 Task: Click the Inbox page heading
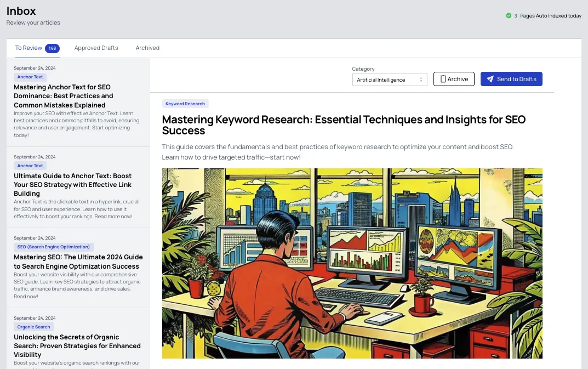21,11
